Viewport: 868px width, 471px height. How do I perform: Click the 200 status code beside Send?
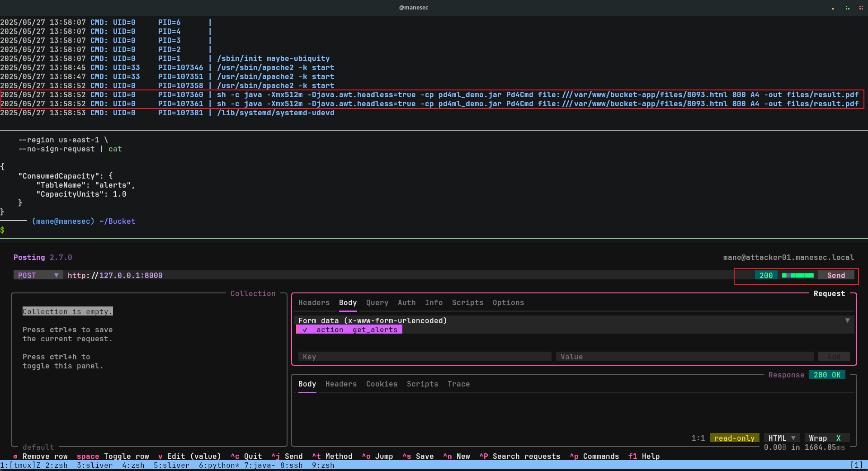pos(766,275)
